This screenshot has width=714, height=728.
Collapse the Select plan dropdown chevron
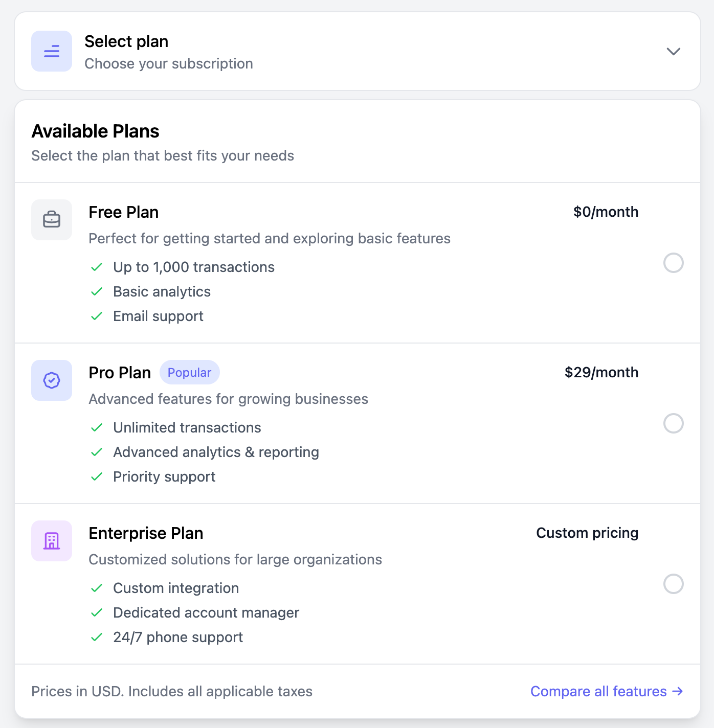(674, 51)
